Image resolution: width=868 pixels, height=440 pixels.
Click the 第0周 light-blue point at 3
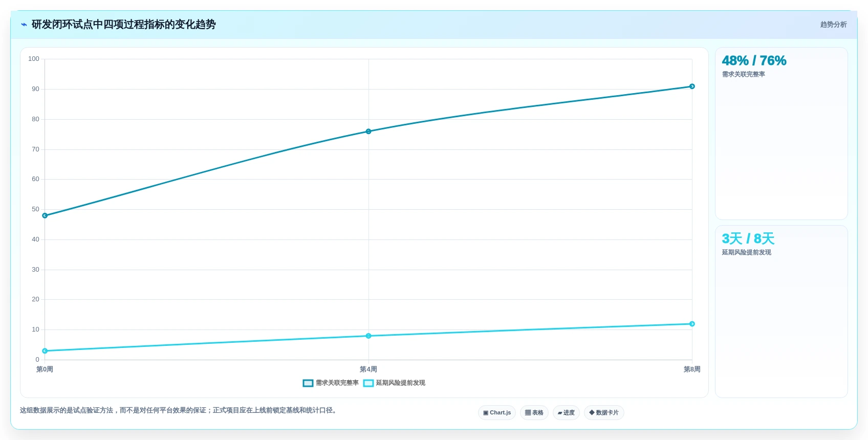tap(45, 351)
